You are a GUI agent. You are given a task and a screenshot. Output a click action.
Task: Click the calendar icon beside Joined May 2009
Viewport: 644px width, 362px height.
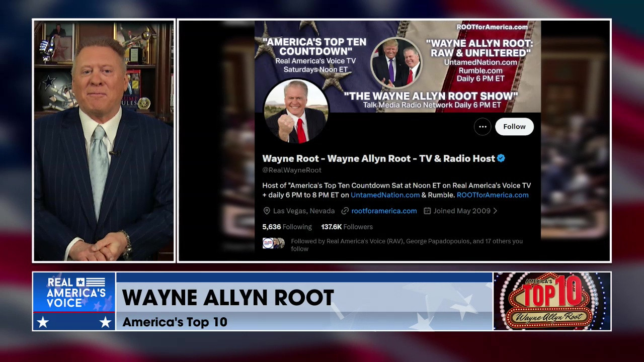[x=427, y=211]
